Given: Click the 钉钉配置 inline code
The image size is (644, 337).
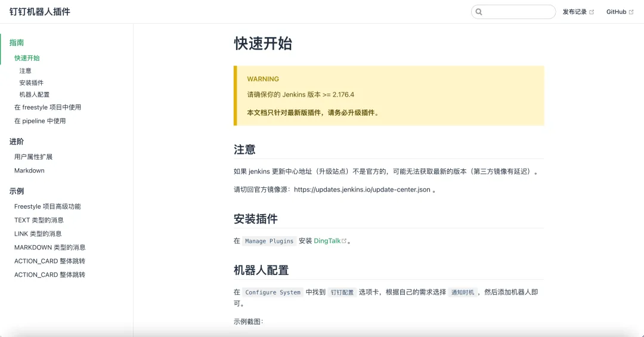Looking at the screenshot, I should tap(342, 292).
